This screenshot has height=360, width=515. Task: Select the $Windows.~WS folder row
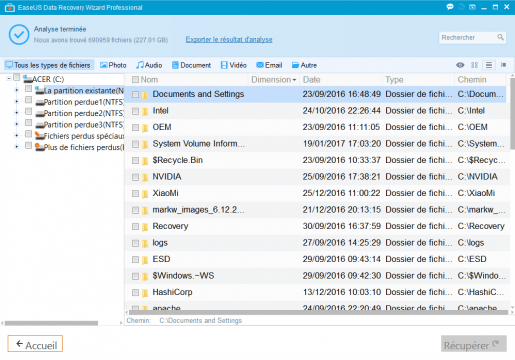pyautogui.click(x=317, y=276)
